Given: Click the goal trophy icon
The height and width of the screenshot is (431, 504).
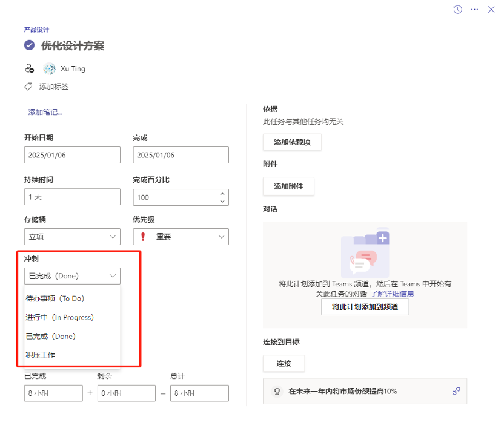Looking at the screenshot, I should click(x=277, y=391).
